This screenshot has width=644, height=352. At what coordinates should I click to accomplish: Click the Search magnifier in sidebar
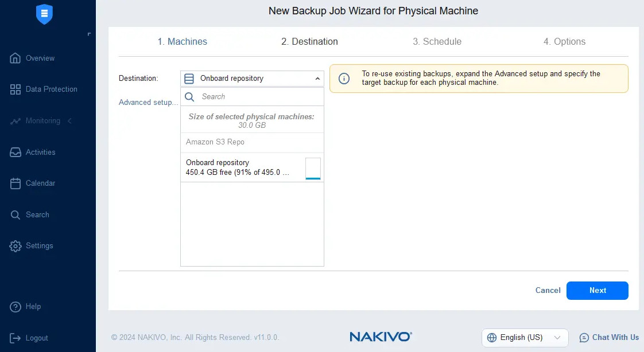click(15, 215)
